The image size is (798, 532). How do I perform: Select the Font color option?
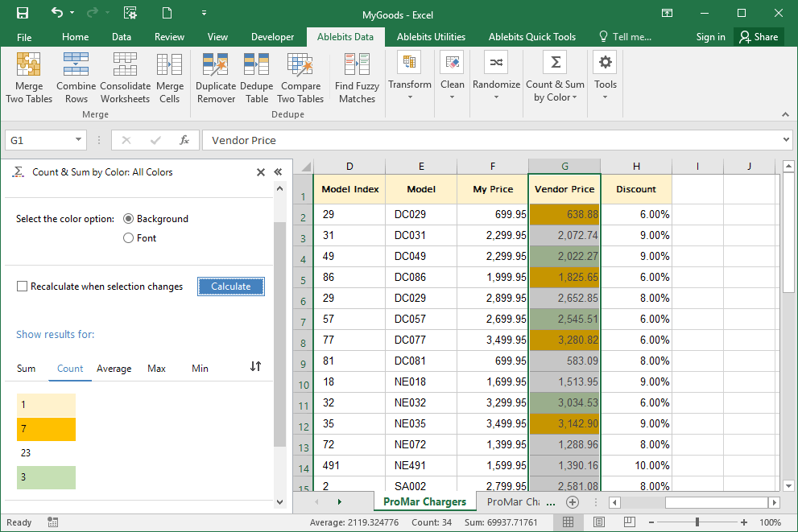[x=128, y=238]
